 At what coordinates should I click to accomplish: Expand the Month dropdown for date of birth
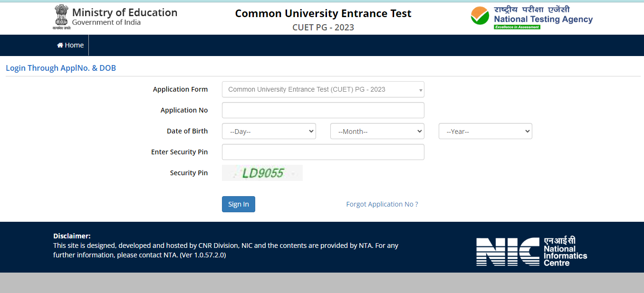377,131
